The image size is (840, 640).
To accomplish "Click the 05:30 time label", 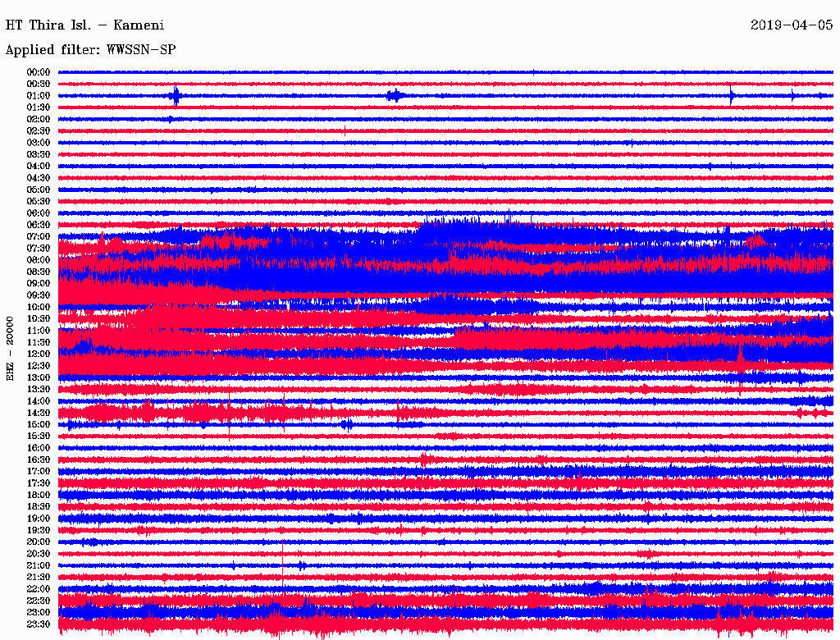I will 39,202.
